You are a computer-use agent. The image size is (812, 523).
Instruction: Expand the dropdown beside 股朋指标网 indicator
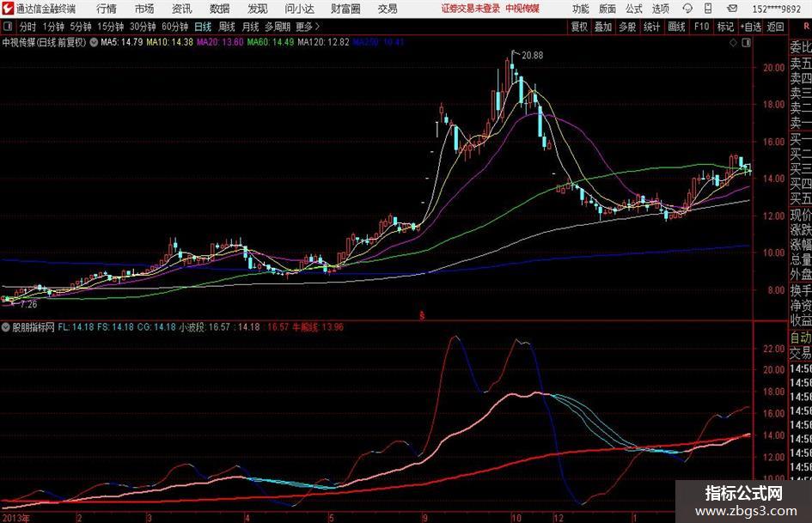point(6,327)
